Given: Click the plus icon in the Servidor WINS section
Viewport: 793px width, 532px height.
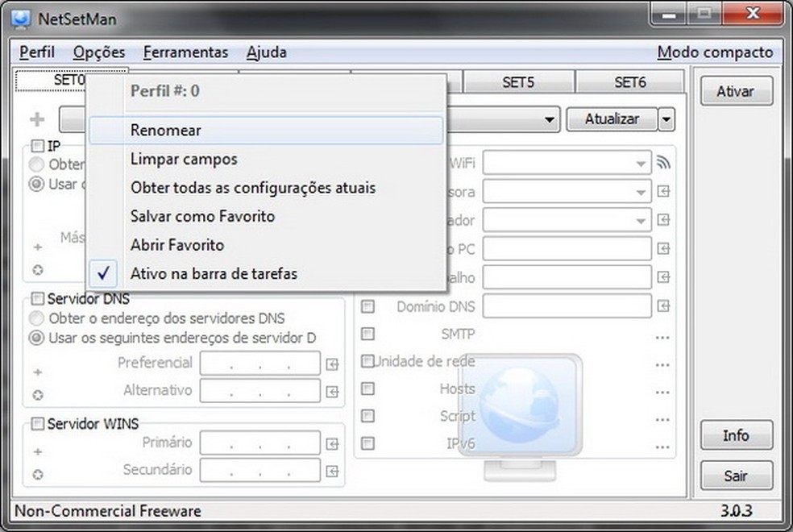Looking at the screenshot, I should [37, 451].
